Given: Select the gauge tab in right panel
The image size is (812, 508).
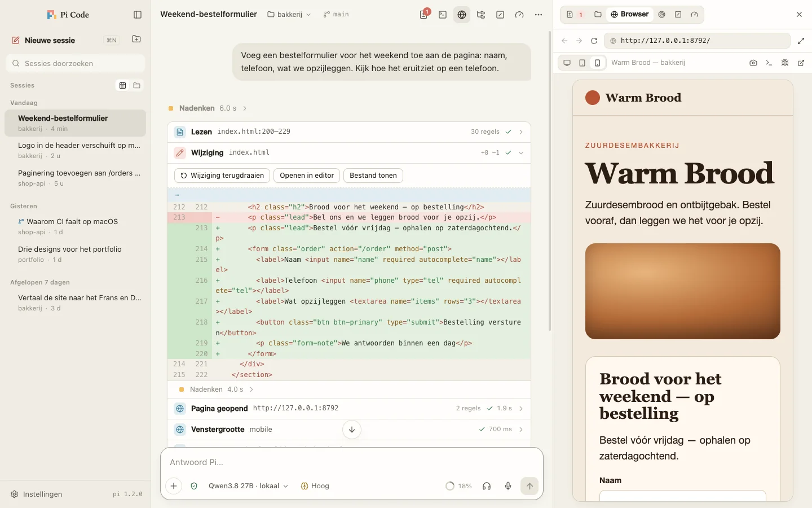Looking at the screenshot, I should tap(695, 15).
